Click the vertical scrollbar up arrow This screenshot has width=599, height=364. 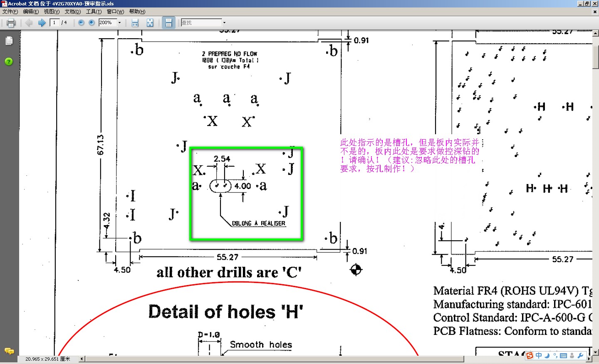(596, 33)
